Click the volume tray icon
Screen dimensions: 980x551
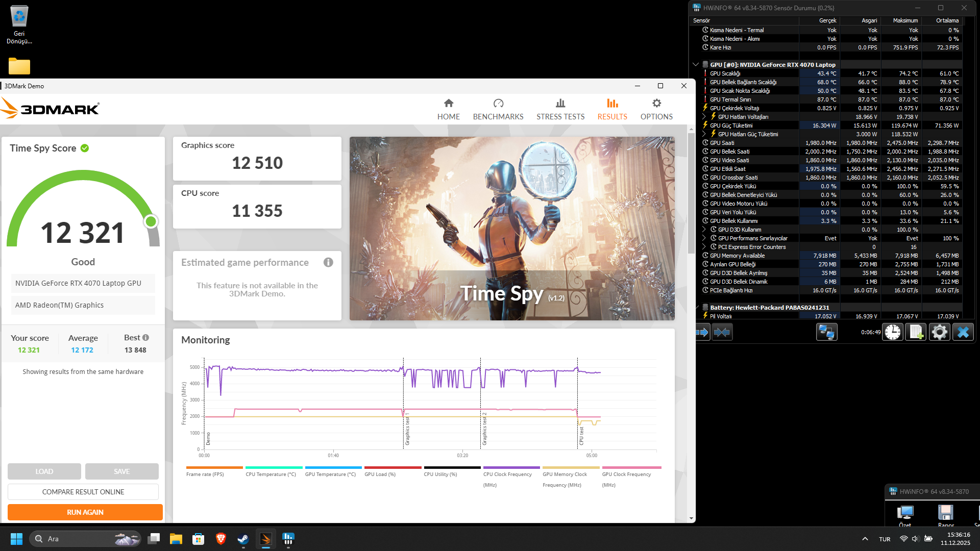pyautogui.click(x=915, y=539)
